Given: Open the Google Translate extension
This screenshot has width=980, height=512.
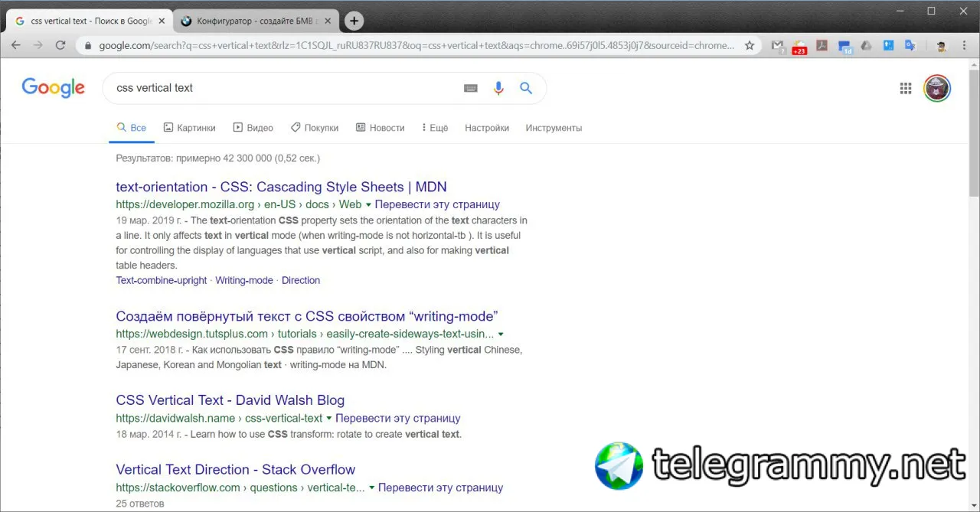Looking at the screenshot, I should click(910, 45).
